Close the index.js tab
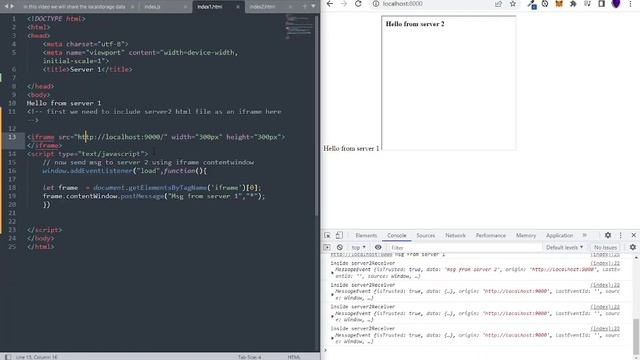 click(185, 7)
